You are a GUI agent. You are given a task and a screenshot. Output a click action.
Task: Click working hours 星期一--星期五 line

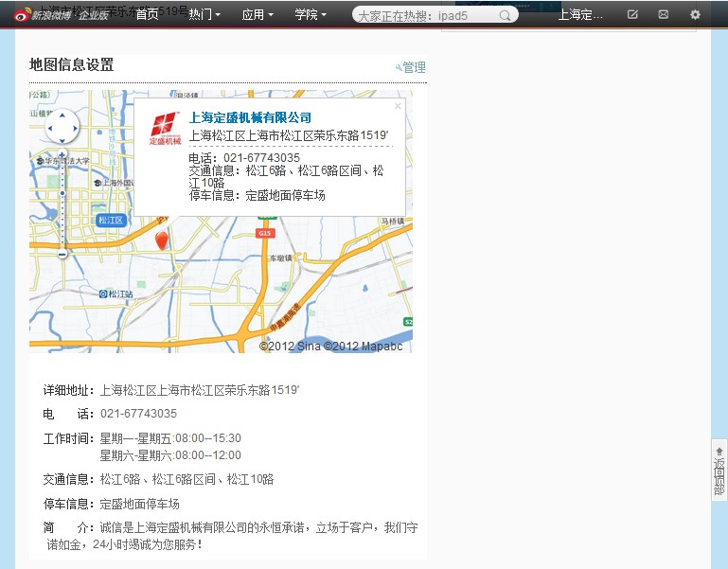tap(170, 438)
